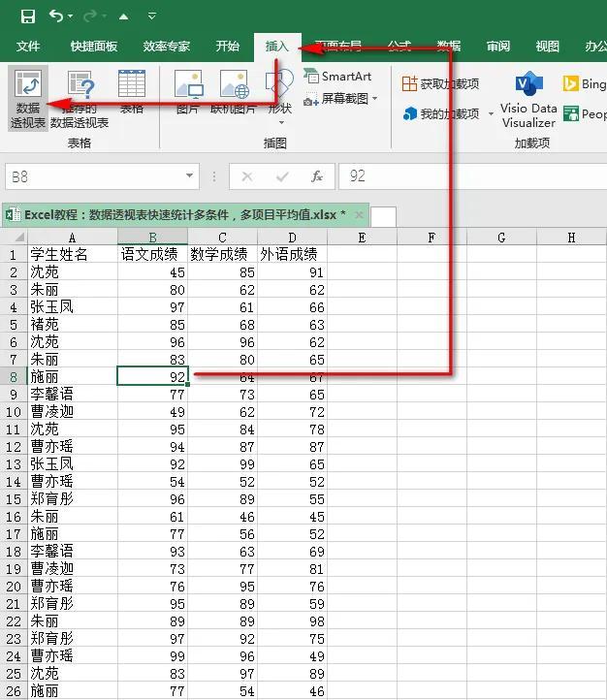The height and width of the screenshot is (700, 607).
Task: Click cell B2 with value 45
Action: pos(152,272)
